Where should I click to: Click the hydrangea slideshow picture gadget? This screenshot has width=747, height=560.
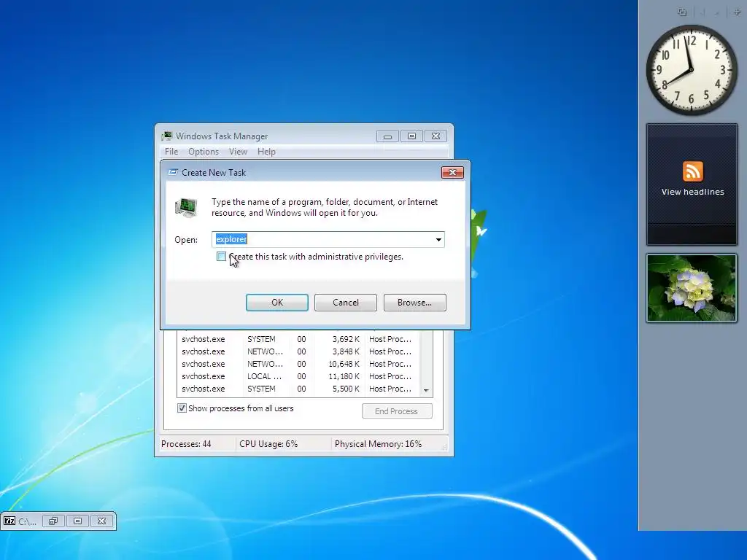point(692,288)
